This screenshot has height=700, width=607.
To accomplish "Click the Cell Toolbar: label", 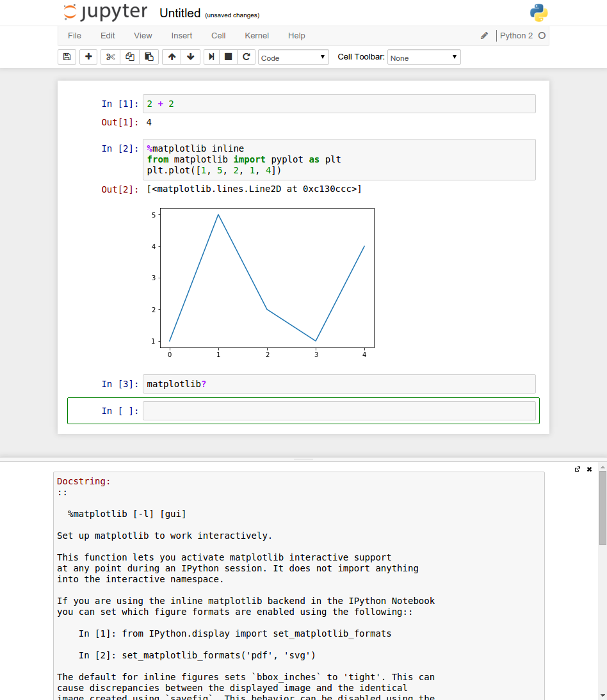I will 361,57.
